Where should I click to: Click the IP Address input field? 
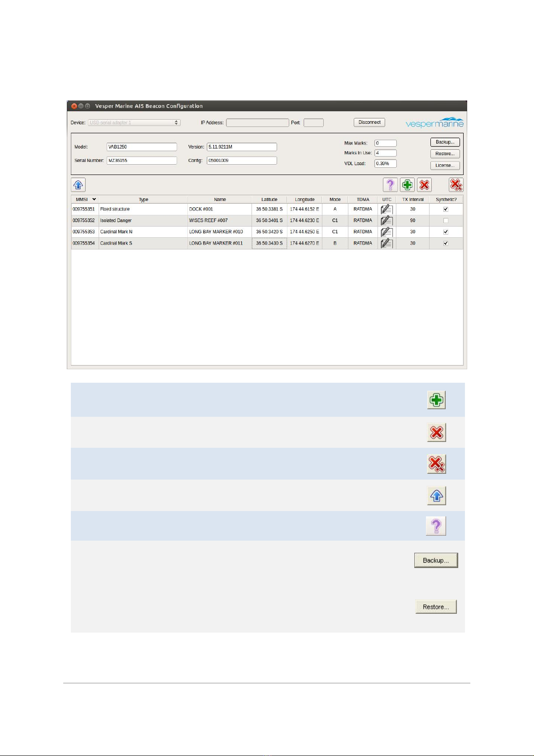point(257,122)
